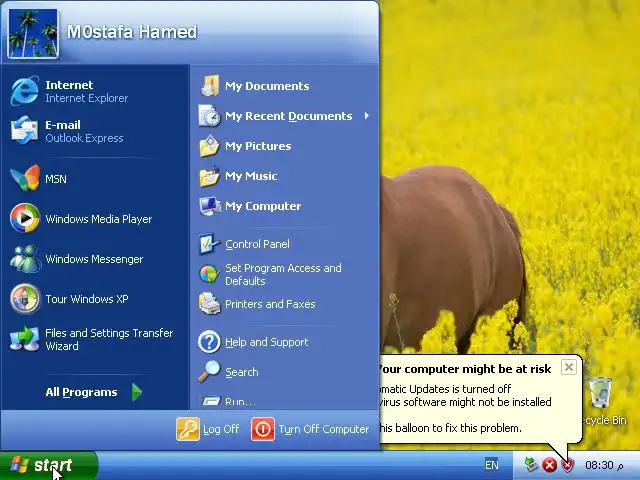
Task: Open the Windows Messenger icon
Action: [25, 259]
